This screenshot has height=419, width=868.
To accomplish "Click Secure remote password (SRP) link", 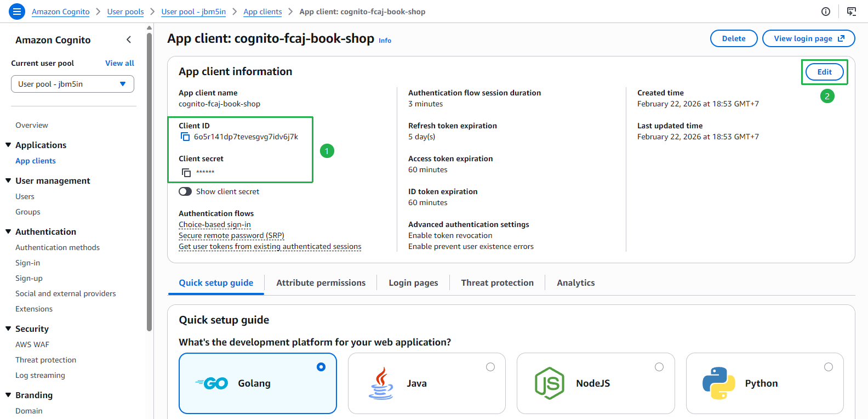I will point(231,235).
